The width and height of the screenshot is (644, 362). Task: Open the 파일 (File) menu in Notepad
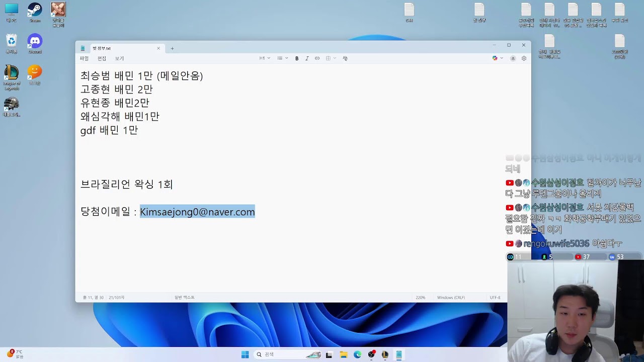coord(84,58)
